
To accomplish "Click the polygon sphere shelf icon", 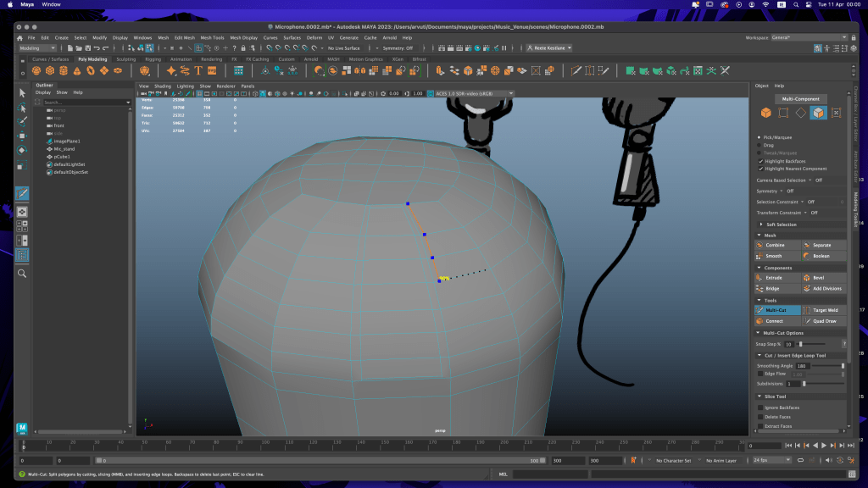I will coord(37,70).
